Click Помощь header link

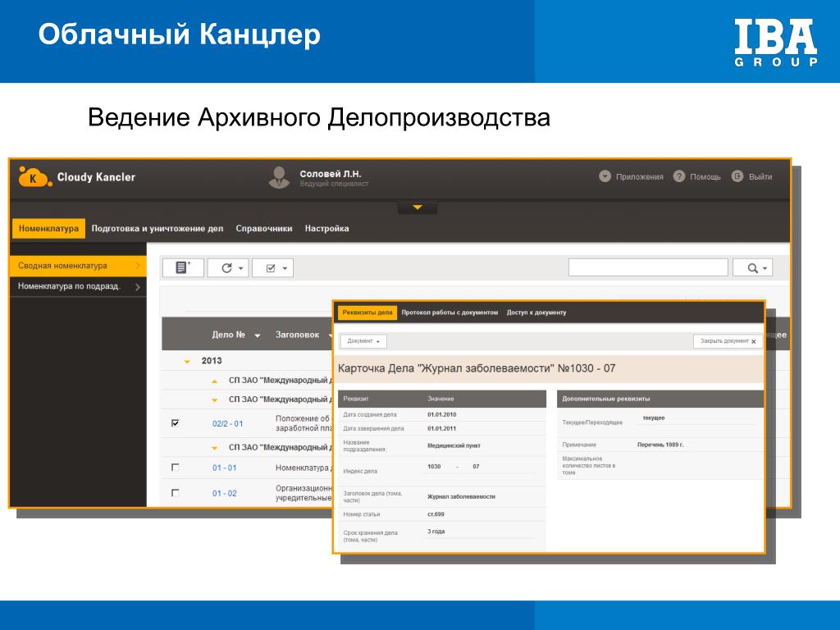[705, 177]
